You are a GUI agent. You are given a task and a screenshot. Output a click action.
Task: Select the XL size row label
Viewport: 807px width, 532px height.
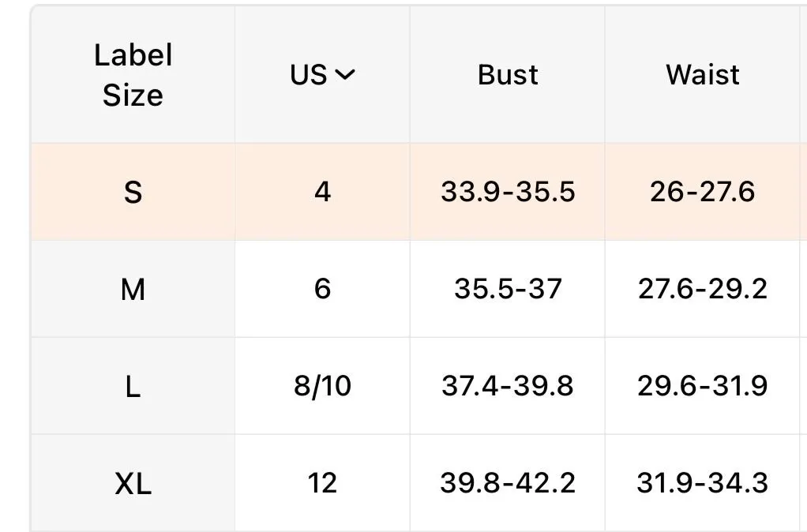133,484
